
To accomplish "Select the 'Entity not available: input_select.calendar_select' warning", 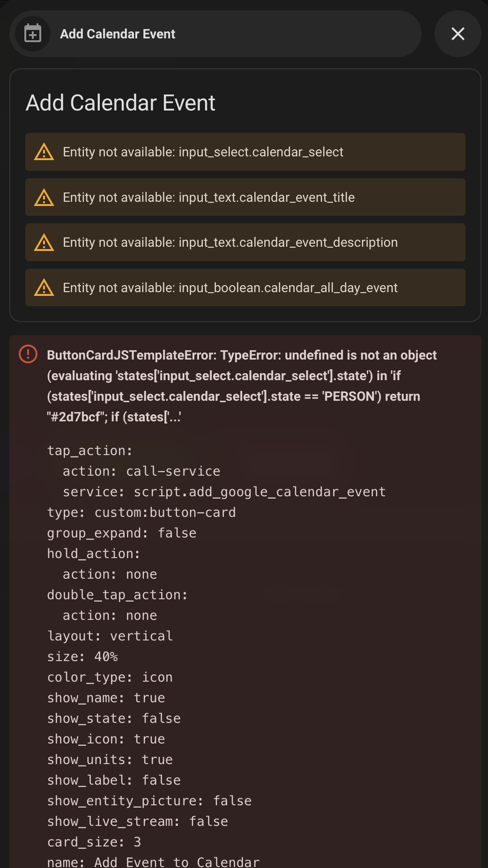I will point(245,152).
